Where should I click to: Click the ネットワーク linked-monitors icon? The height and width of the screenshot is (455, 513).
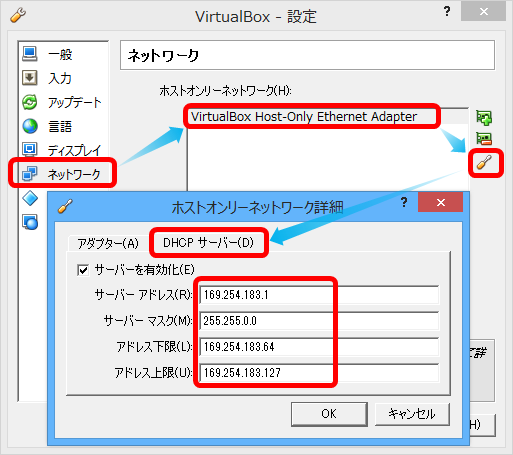click(x=30, y=174)
